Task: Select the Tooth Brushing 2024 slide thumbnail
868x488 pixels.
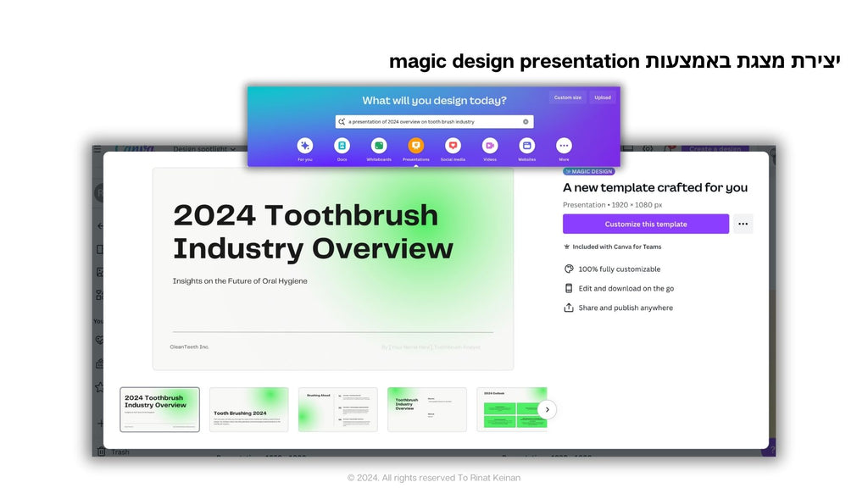Action: [x=249, y=409]
